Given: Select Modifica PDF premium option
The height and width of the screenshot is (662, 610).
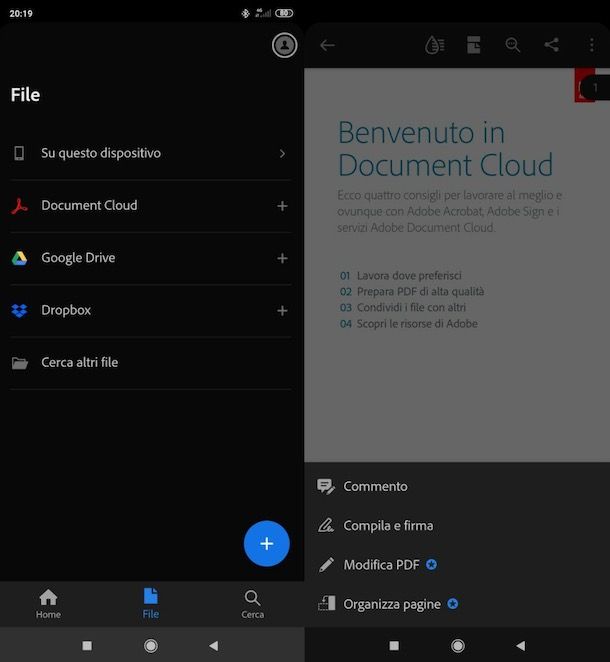Looking at the screenshot, I should click(x=457, y=565).
